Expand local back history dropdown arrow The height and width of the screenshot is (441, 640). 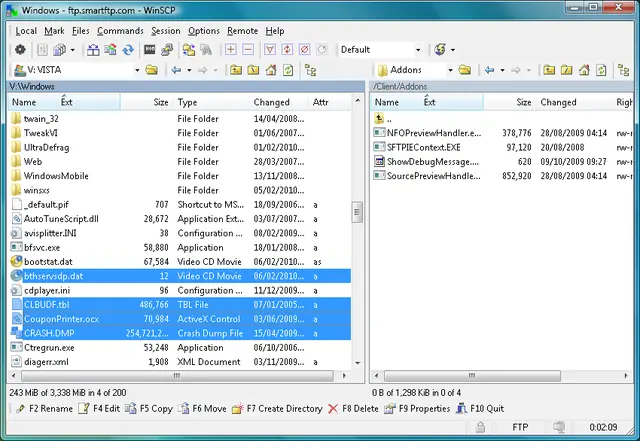189,70
